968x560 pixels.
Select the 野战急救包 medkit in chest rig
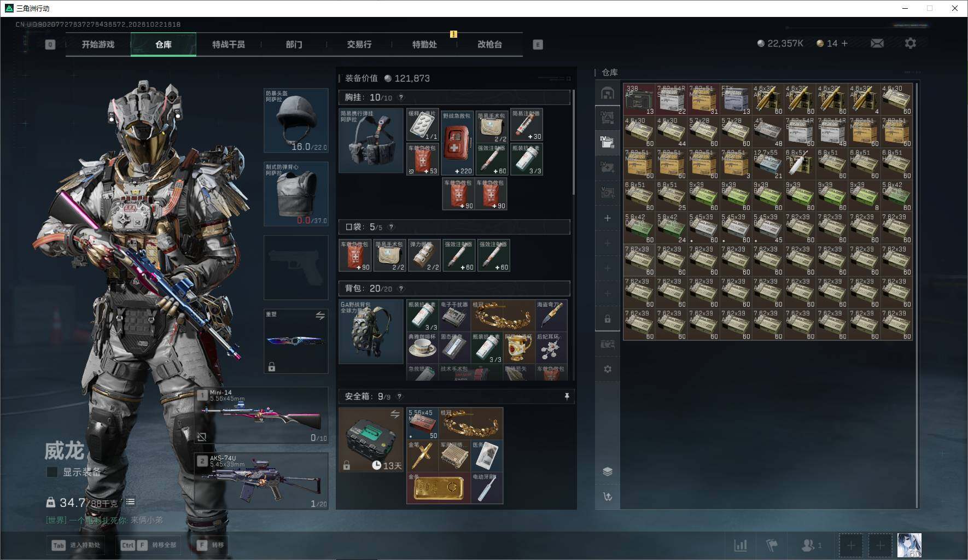point(457,143)
